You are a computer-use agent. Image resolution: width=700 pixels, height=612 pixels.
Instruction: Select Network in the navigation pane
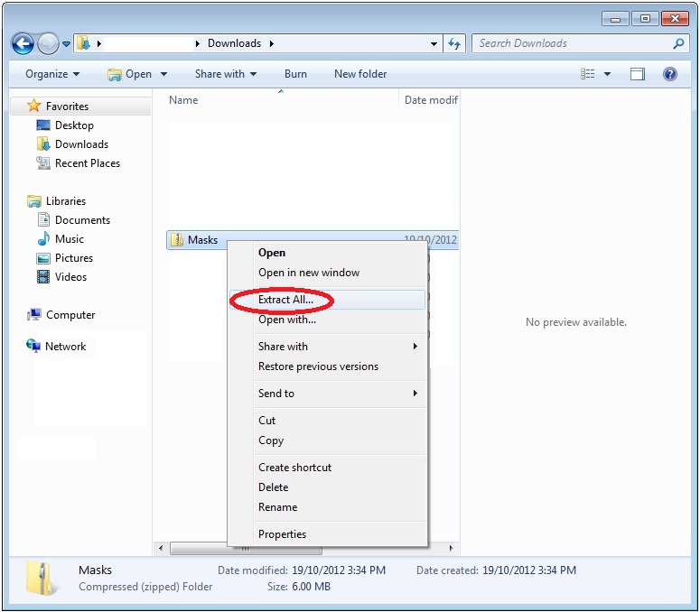point(65,347)
